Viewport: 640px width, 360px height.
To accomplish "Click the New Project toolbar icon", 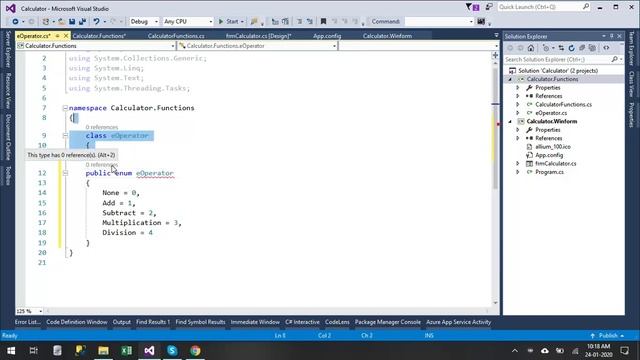I will pos(46,22).
